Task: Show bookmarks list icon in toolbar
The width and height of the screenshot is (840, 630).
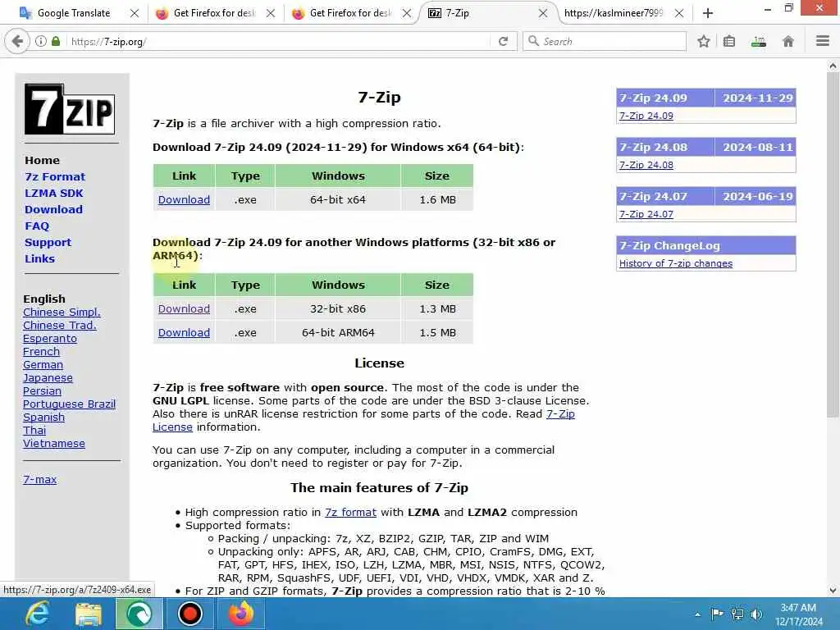Action: [x=729, y=41]
